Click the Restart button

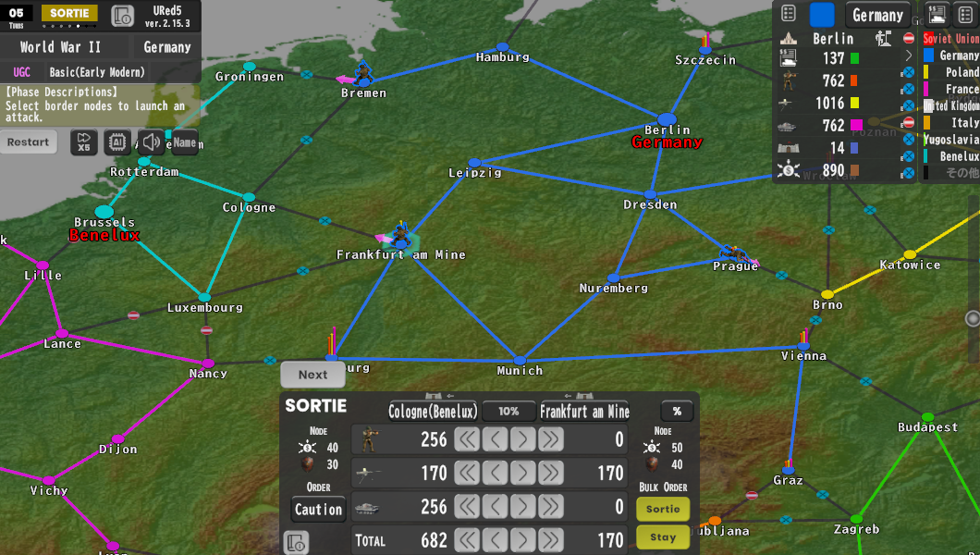[28, 142]
